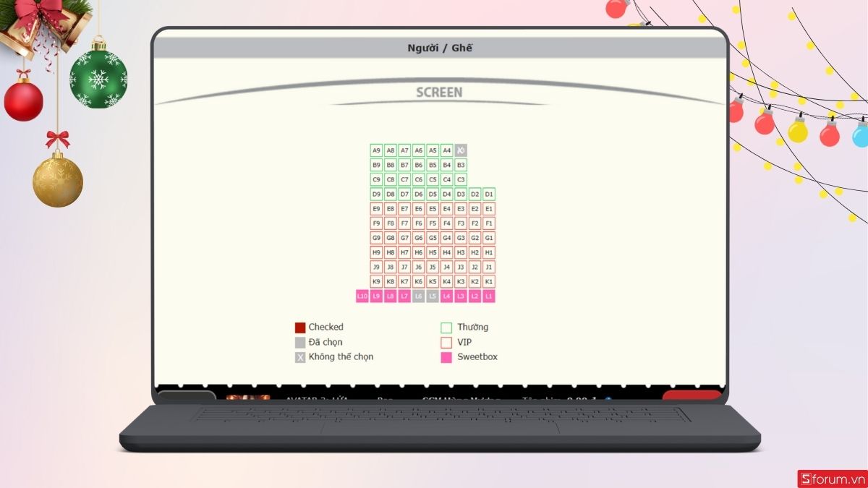Select Sweetbox seat L3

pyautogui.click(x=461, y=296)
